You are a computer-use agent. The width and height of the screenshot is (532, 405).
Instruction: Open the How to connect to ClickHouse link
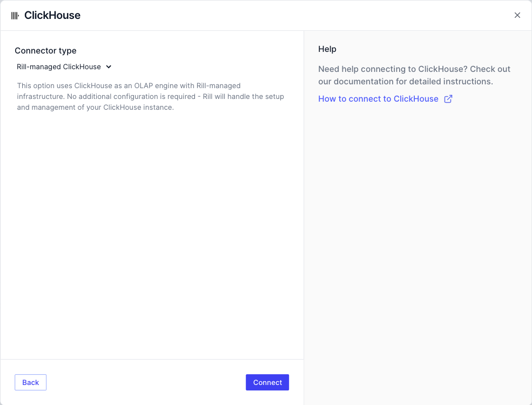coord(378,99)
